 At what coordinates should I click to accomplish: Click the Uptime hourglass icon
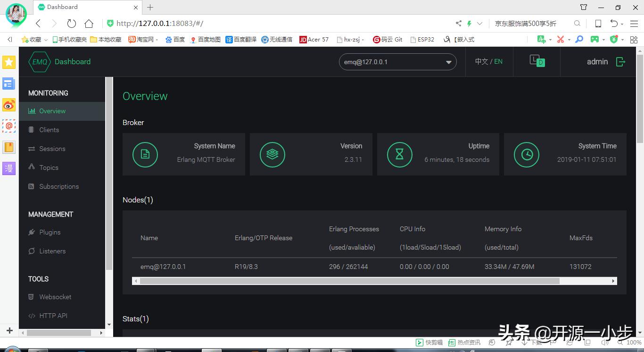400,154
